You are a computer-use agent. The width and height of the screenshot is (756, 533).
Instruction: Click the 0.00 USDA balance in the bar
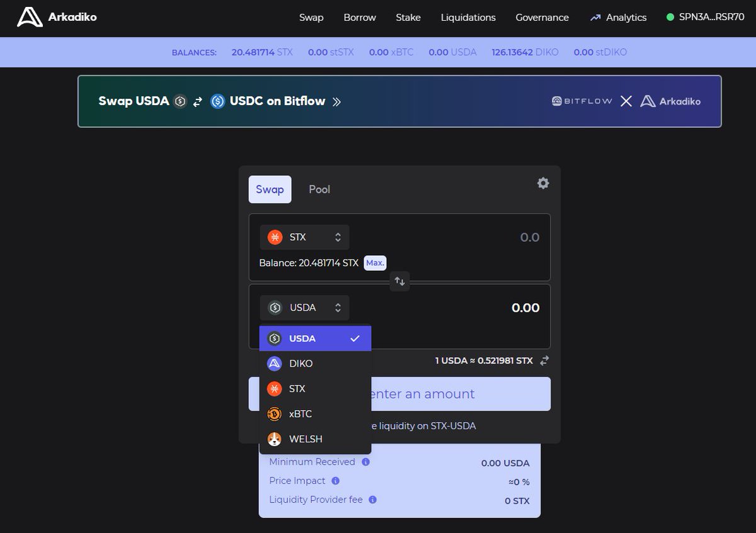(x=452, y=52)
